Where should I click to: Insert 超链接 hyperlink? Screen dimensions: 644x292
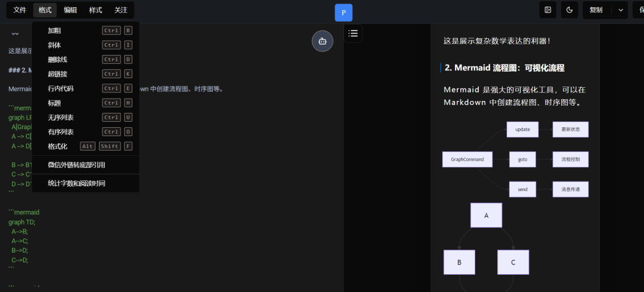pyautogui.click(x=86, y=74)
